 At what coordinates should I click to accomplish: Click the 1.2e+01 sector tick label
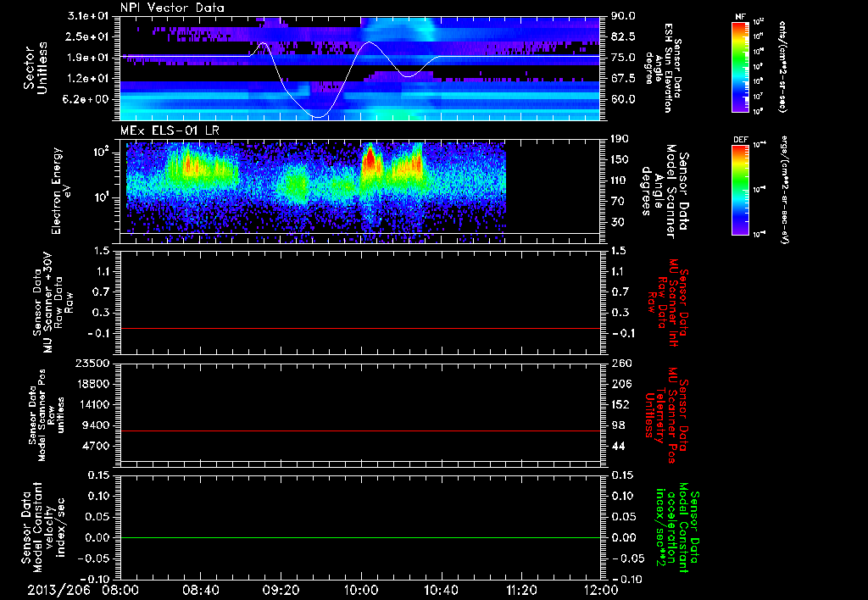tap(90, 78)
